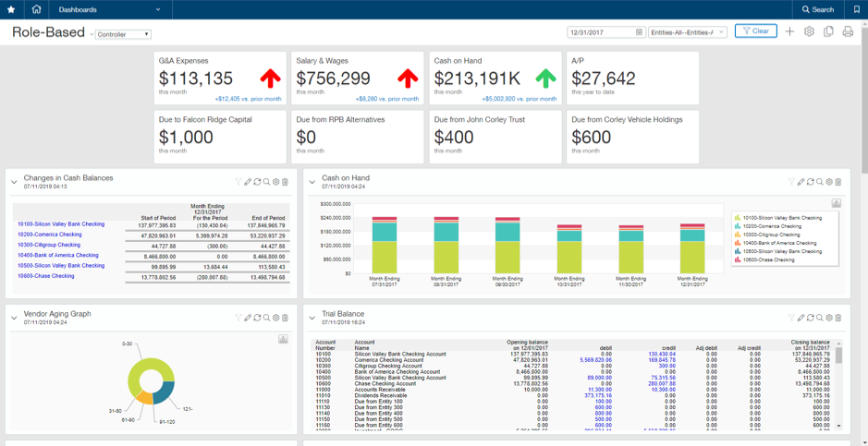Image resolution: width=868 pixels, height=446 pixels.
Task: Collapse the Changes in Cash Balances panel
Action: click(x=15, y=182)
